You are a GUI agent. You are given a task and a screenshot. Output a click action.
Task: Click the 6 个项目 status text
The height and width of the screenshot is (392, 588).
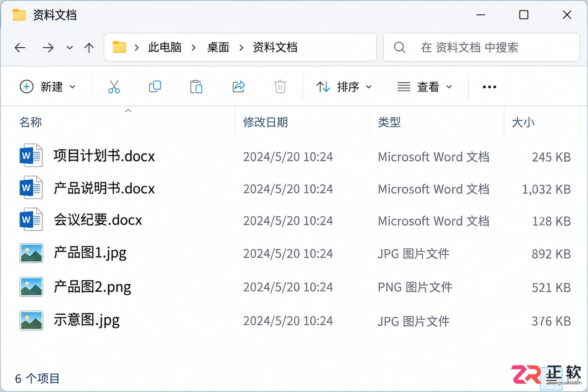[x=37, y=379]
